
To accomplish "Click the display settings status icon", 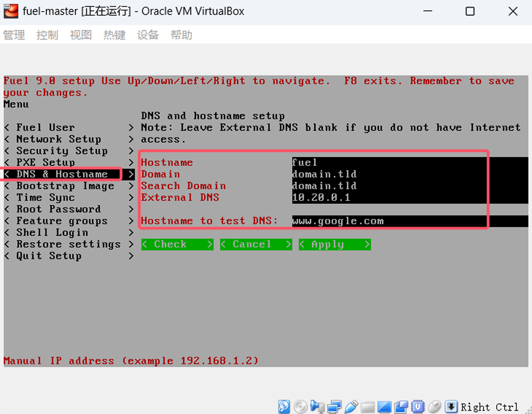I will click(x=384, y=406).
